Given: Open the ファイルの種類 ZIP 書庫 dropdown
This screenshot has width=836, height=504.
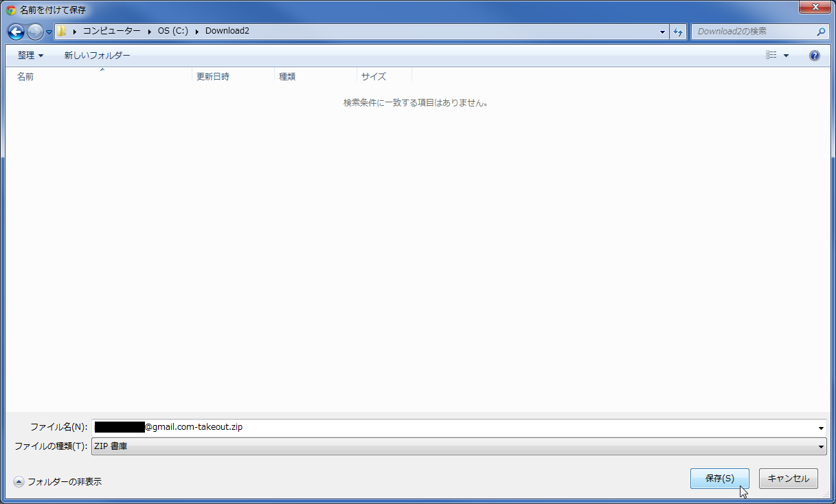Looking at the screenshot, I should (x=459, y=446).
